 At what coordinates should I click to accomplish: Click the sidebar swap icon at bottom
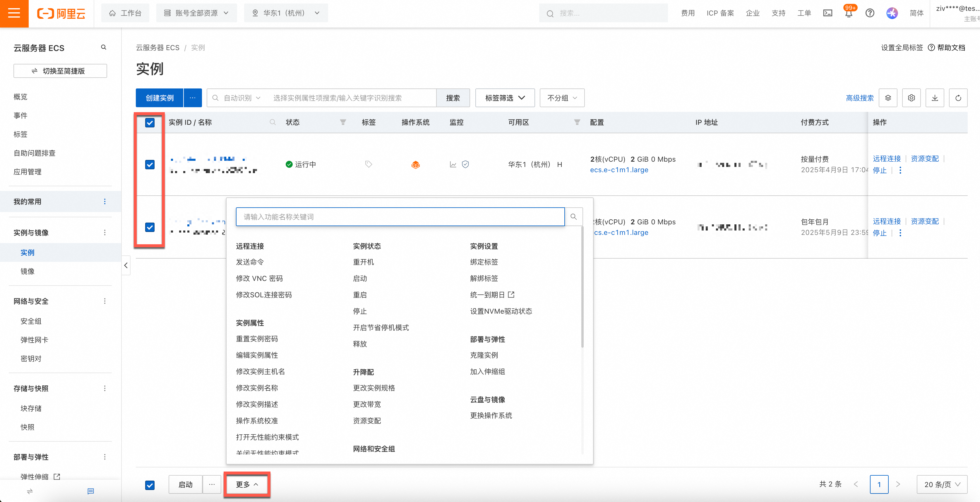pos(30,491)
